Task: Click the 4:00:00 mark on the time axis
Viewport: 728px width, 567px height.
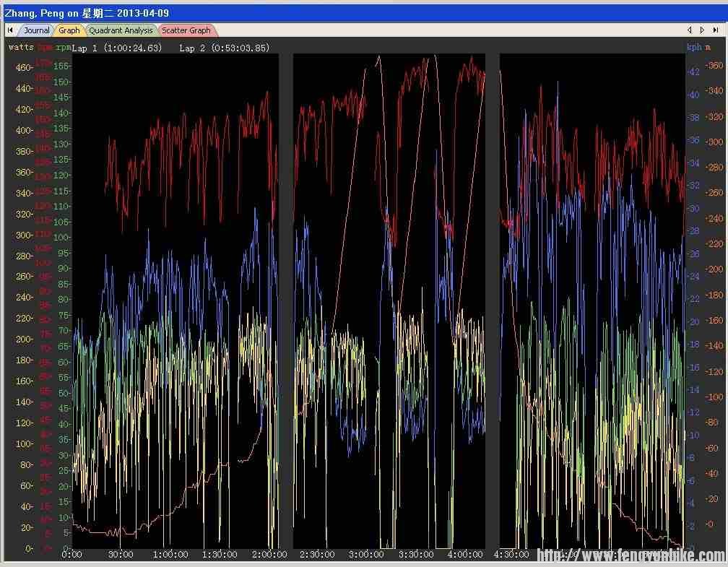Action: pyautogui.click(x=464, y=555)
